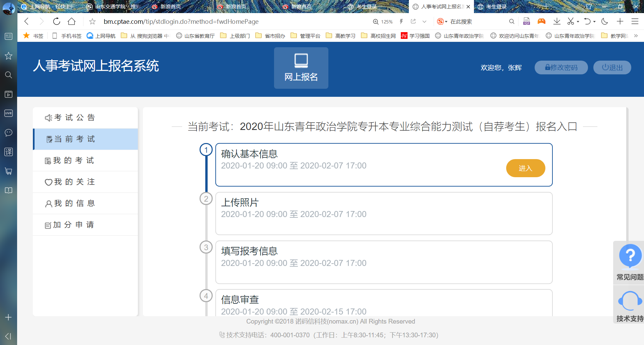Bookmark page with the star icon
This screenshot has height=345, width=644.
92,21
